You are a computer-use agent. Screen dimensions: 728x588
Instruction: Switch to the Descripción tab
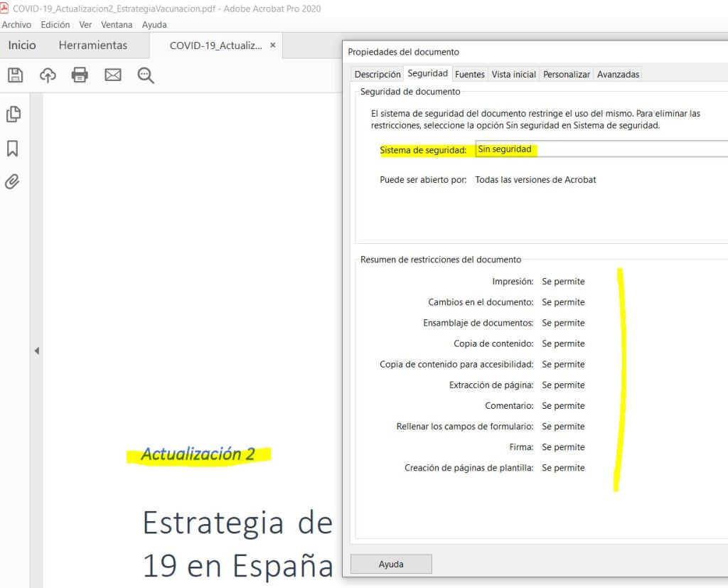378,74
